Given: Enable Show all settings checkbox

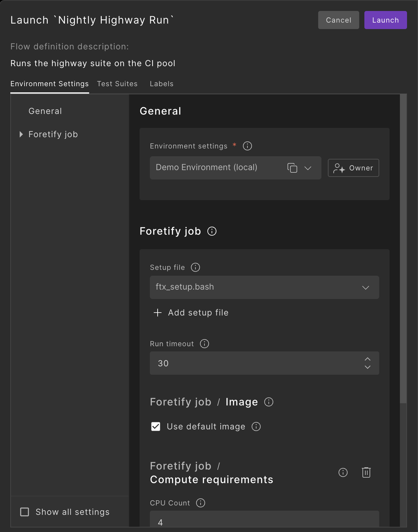Looking at the screenshot, I should [25, 512].
